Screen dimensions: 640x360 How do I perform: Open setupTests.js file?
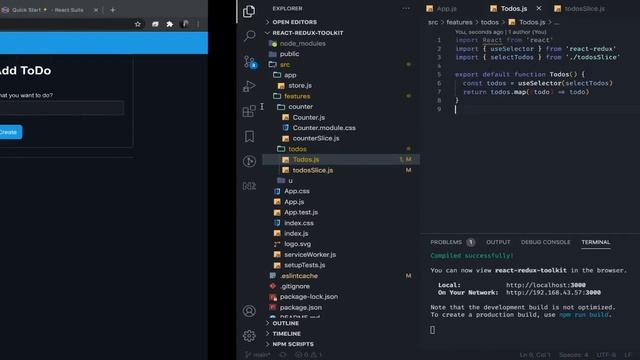304,265
